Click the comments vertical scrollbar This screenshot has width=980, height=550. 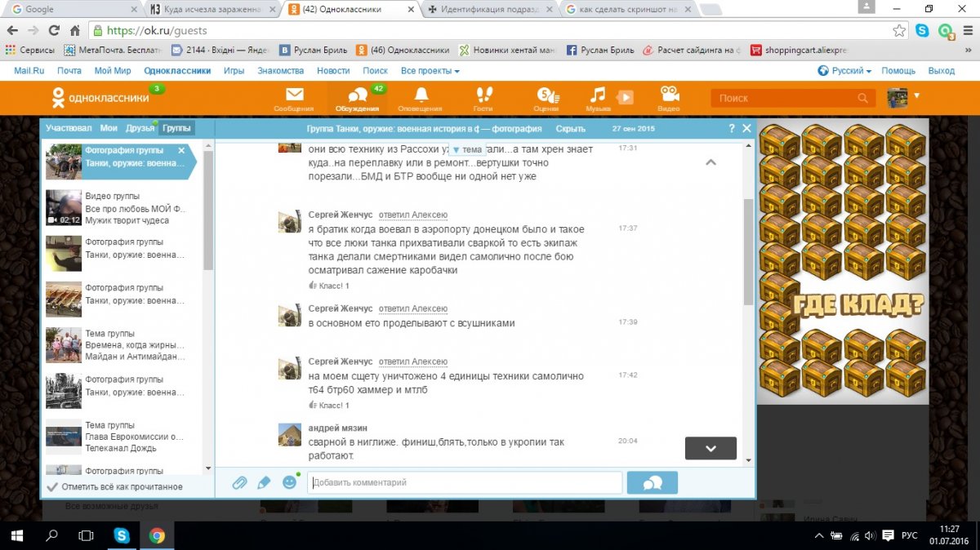[x=749, y=251]
